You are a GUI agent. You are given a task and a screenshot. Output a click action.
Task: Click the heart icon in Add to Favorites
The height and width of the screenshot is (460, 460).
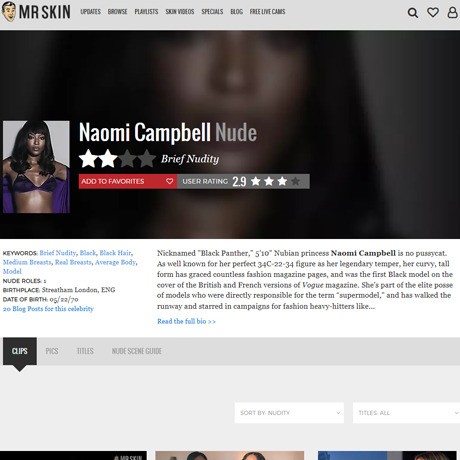(x=169, y=181)
